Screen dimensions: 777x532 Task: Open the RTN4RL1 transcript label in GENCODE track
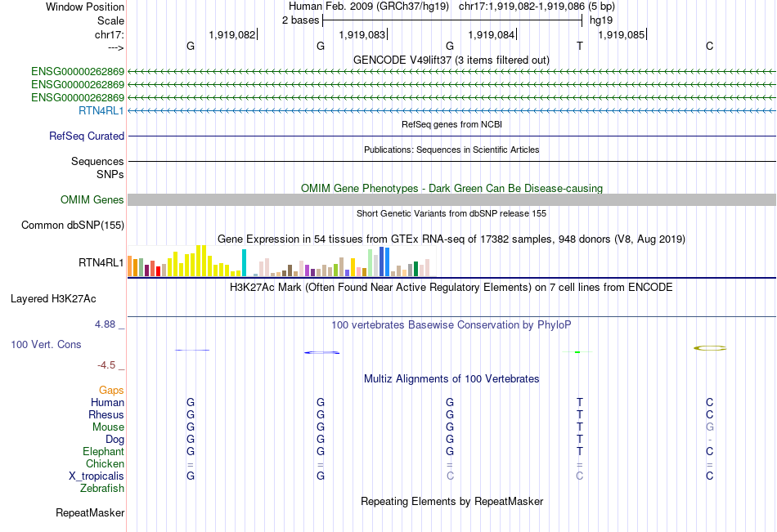(x=101, y=110)
